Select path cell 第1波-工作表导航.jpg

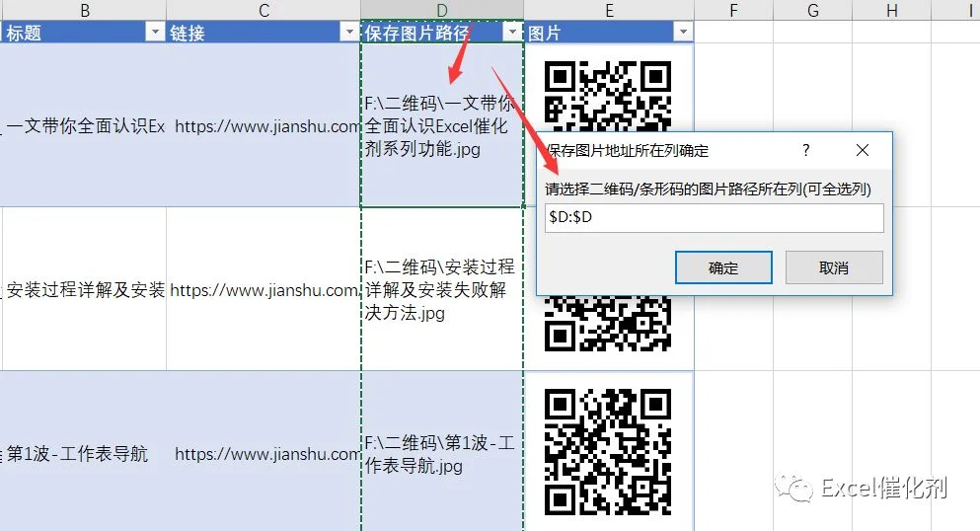point(442,453)
